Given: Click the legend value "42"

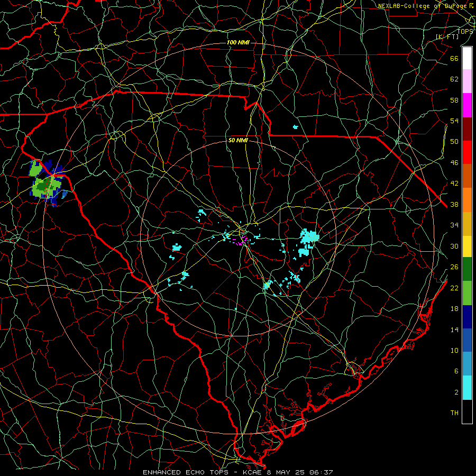Looking at the screenshot, I should [x=454, y=183].
